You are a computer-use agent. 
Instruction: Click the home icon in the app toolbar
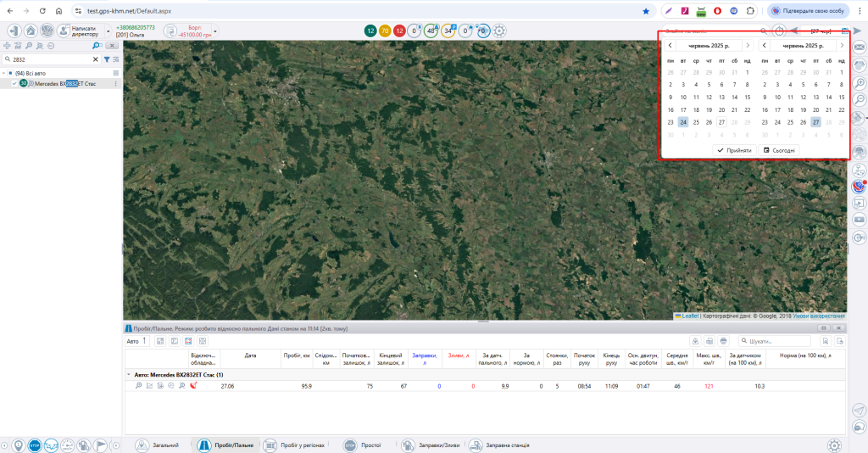(31, 31)
